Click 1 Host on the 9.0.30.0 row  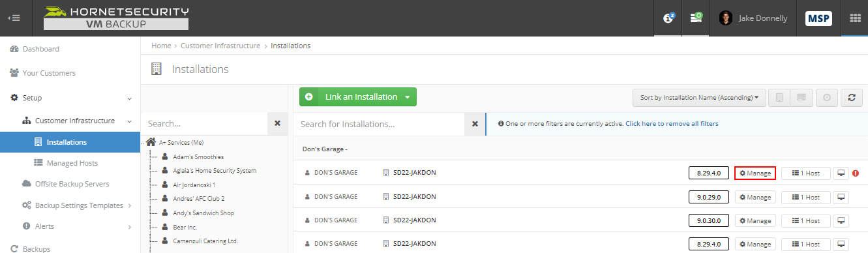(805, 221)
